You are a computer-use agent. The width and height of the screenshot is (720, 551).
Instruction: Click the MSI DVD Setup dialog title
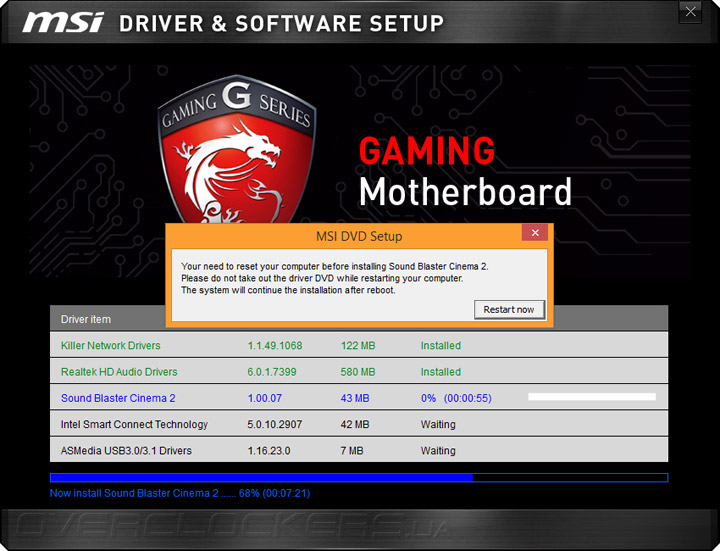pos(359,236)
